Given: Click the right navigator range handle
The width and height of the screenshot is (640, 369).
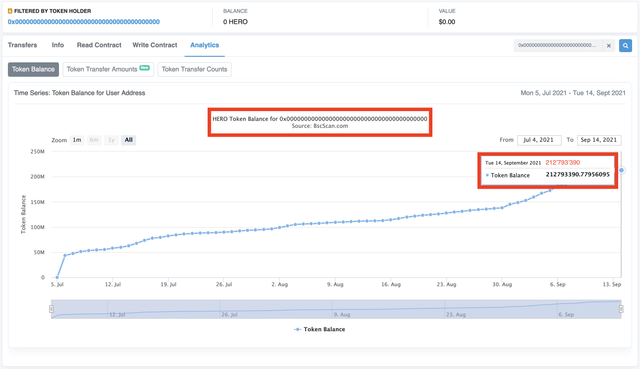Looking at the screenshot, I should coord(621,309).
